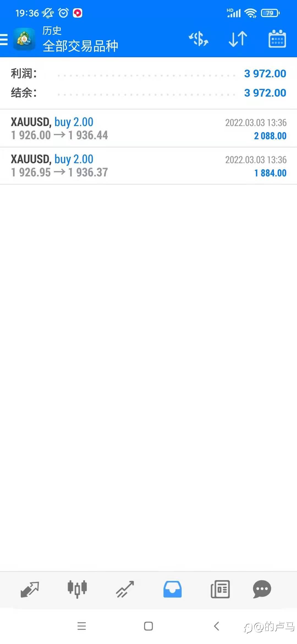Image resolution: width=297 pixels, height=644 pixels.
Task: Open the symbol filter dollar icon
Action: (x=199, y=39)
